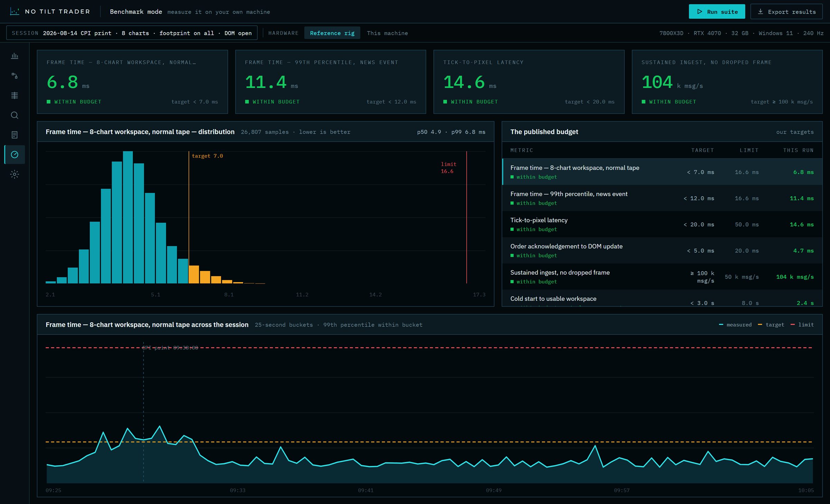Switch hardware to This machine
This screenshot has height=504, width=830.
(387, 33)
